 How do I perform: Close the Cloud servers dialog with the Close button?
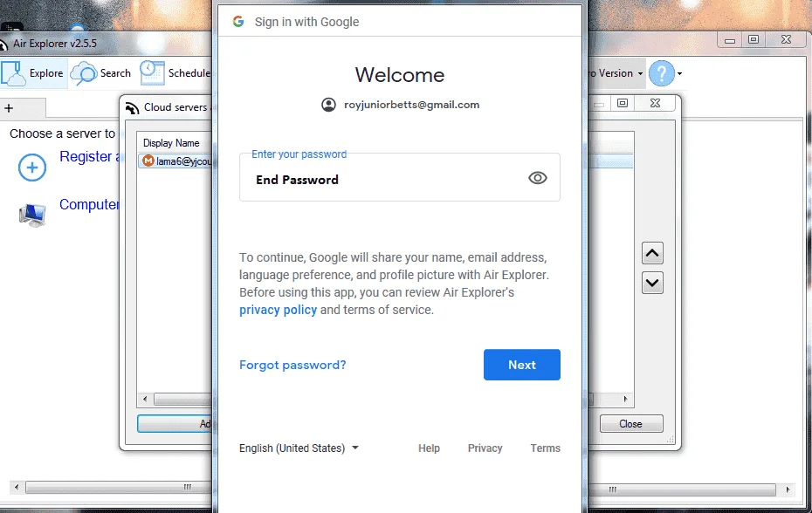pos(631,423)
